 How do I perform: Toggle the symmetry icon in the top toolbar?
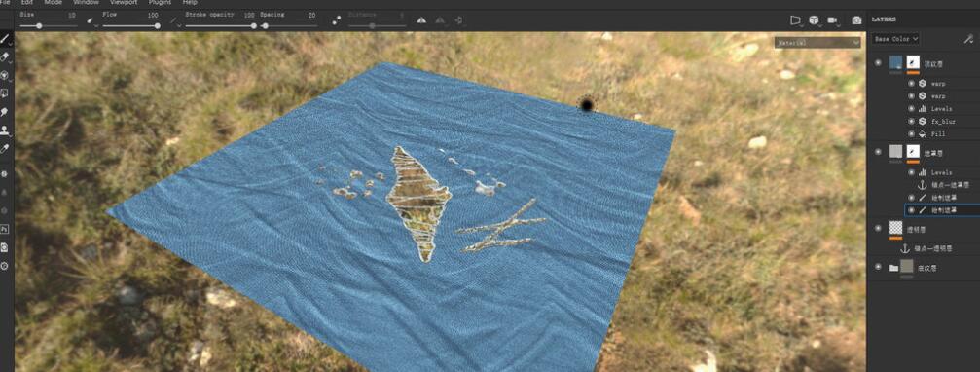pyautogui.click(x=421, y=20)
